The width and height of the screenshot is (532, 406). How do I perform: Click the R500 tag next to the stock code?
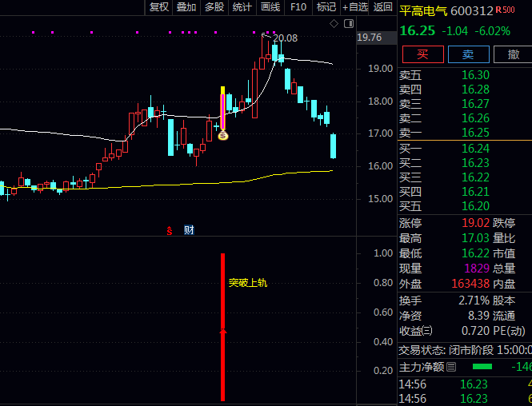(x=505, y=10)
